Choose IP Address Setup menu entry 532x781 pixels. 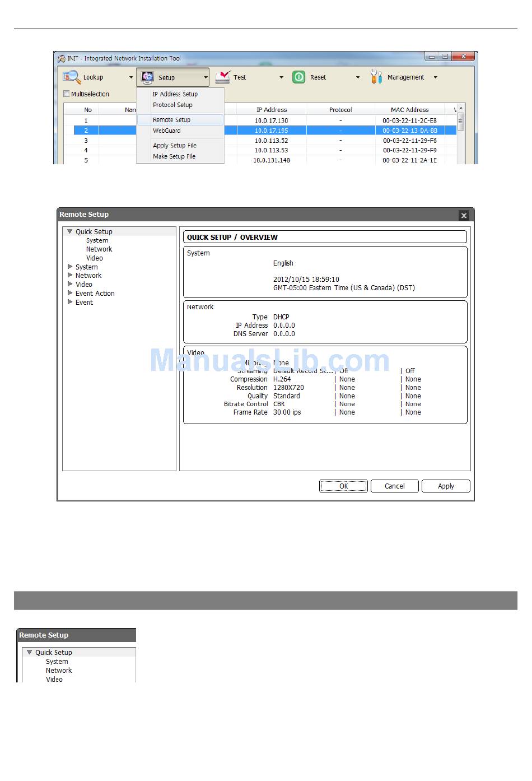pyautogui.click(x=175, y=94)
